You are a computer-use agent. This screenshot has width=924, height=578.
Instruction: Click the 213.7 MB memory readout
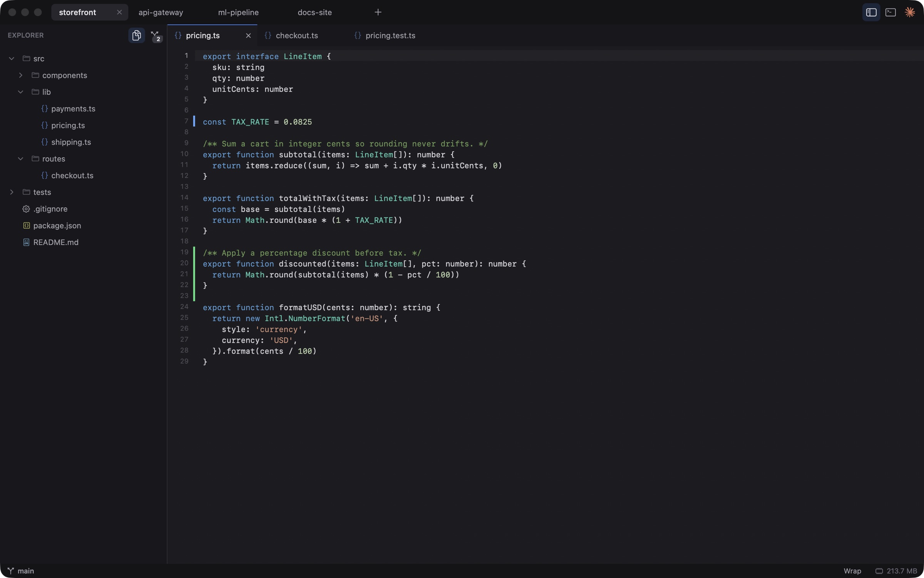pyautogui.click(x=902, y=571)
